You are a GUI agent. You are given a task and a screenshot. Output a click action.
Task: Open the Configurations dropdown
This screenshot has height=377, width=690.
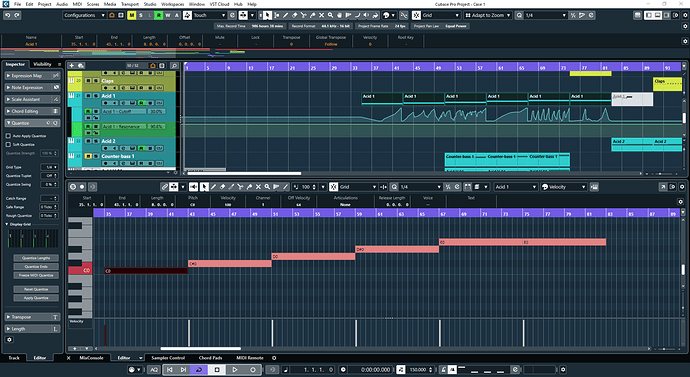[x=84, y=15]
